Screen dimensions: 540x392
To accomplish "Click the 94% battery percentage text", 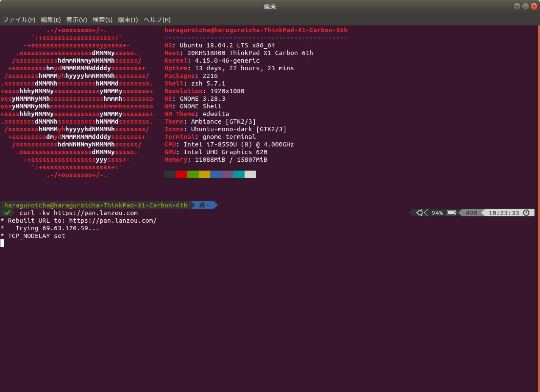I will click(437, 213).
